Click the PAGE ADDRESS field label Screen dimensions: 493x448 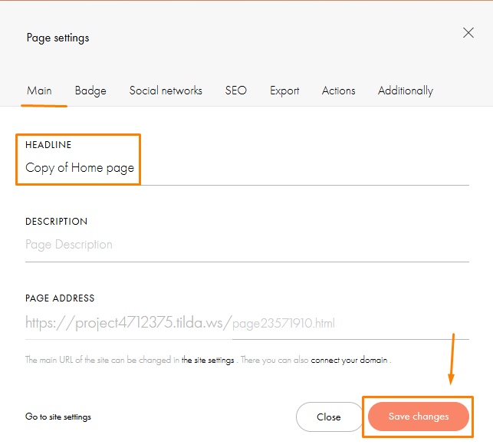click(x=60, y=298)
